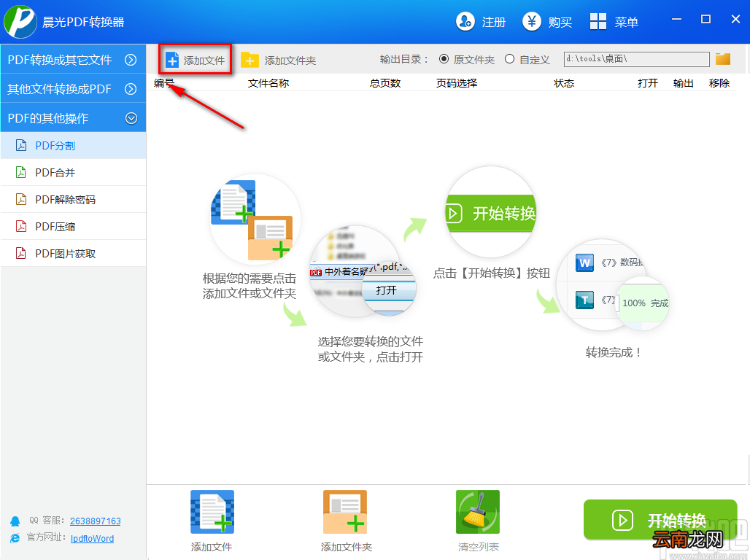Click the PDF解除密码 file icon
The image size is (750, 560).
click(21, 199)
